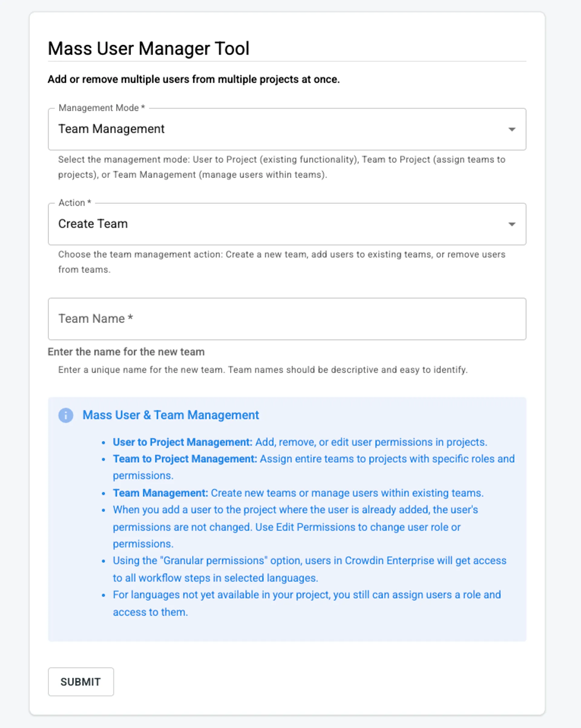The image size is (581, 728).
Task: Click the Create Team value in Action field
Action: (93, 224)
